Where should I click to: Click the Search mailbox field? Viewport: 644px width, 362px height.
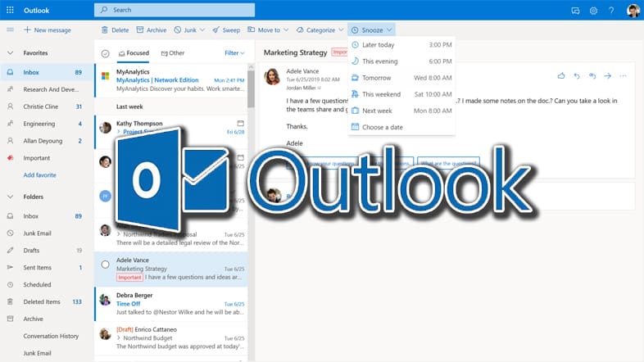click(x=175, y=10)
